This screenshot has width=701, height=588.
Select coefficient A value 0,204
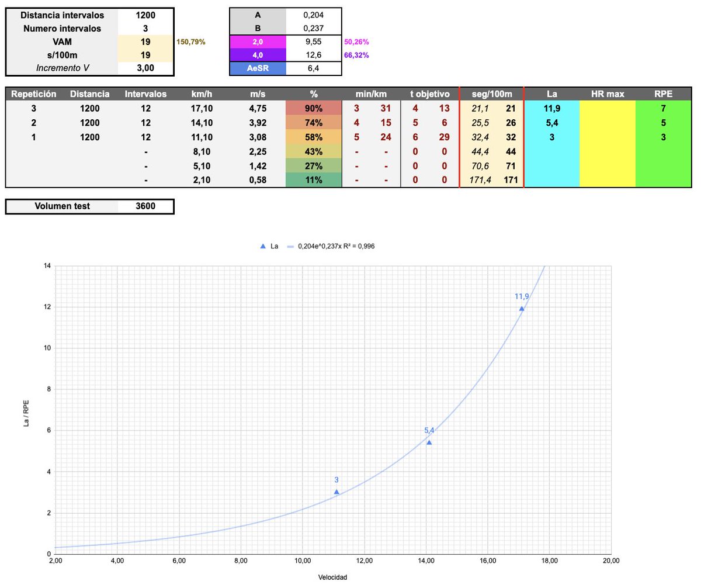314,15
